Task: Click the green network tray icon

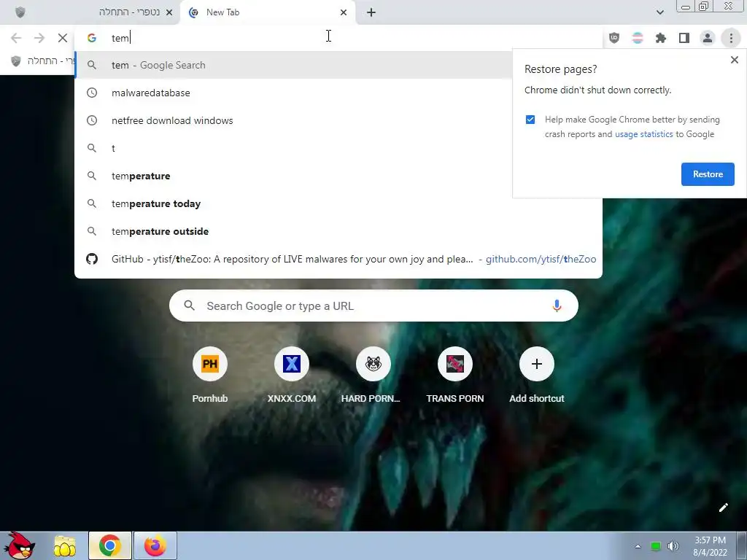Action: click(656, 546)
